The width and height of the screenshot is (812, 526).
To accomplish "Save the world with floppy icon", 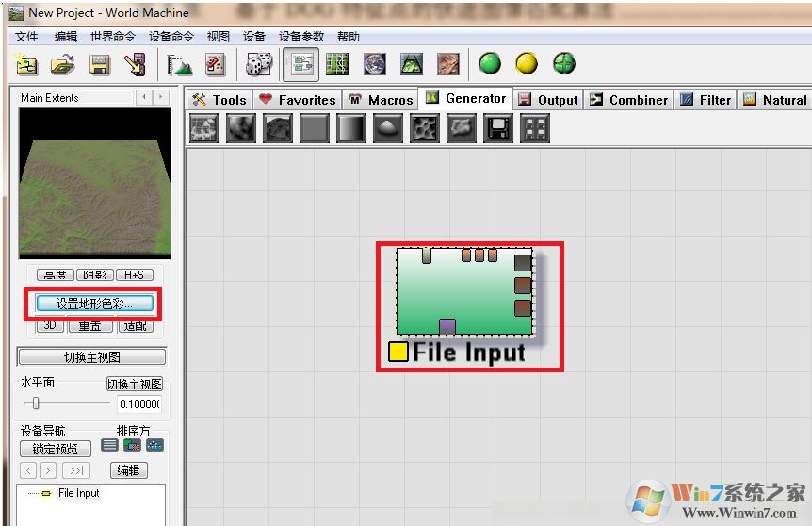I will [x=100, y=65].
